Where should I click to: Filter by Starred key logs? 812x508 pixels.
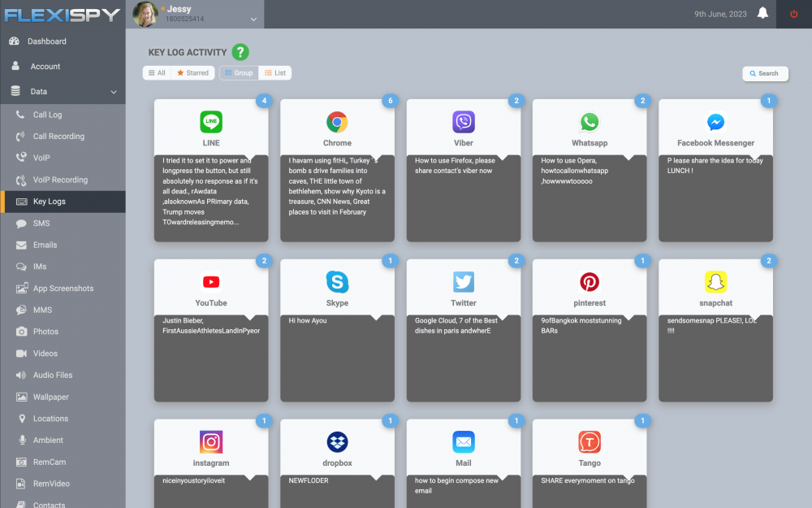tap(192, 73)
